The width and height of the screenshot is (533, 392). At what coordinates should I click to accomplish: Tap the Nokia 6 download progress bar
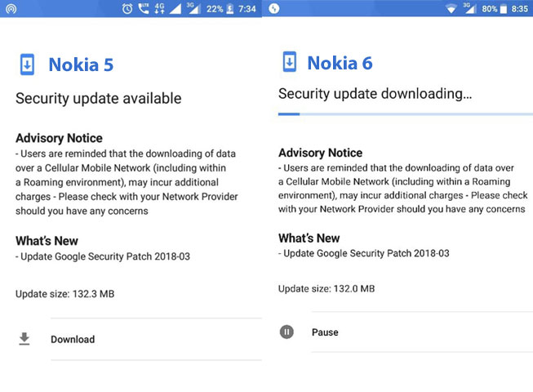click(x=406, y=114)
